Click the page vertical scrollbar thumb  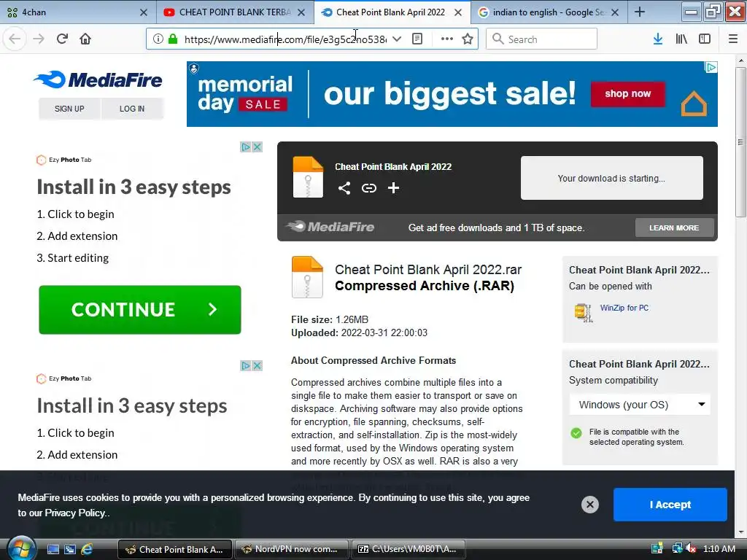click(x=740, y=142)
